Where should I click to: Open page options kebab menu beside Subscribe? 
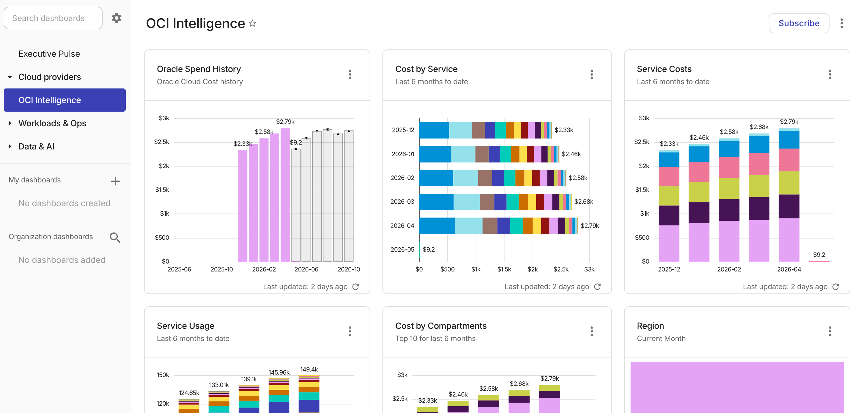pos(841,23)
